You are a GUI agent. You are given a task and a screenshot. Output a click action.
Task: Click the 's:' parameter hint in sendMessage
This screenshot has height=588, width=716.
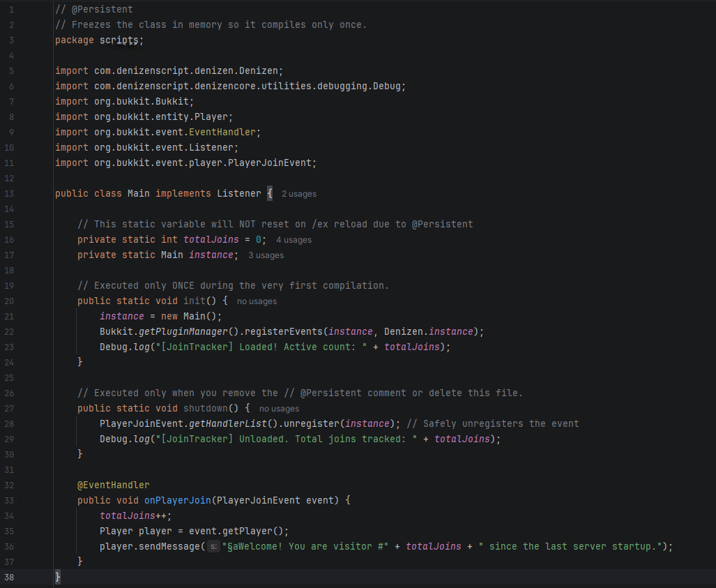(213, 546)
